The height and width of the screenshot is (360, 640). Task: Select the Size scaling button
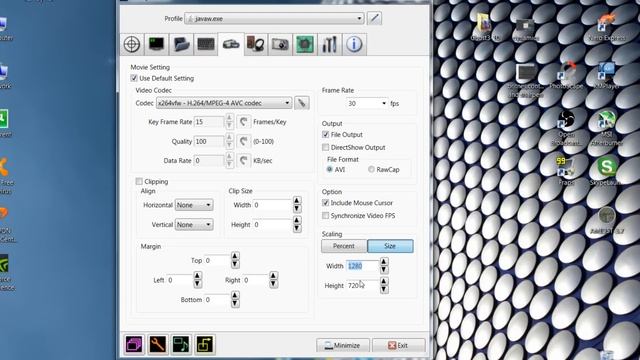pyautogui.click(x=390, y=246)
